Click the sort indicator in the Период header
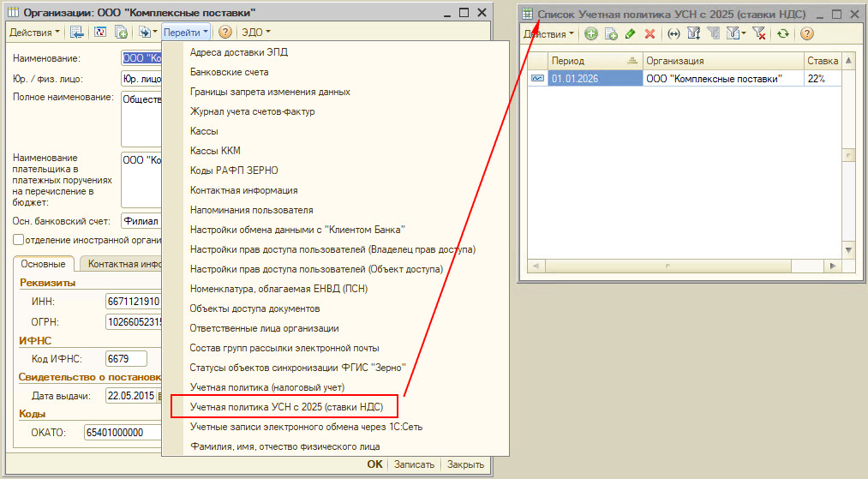This screenshot has width=868, height=479. coord(632,60)
